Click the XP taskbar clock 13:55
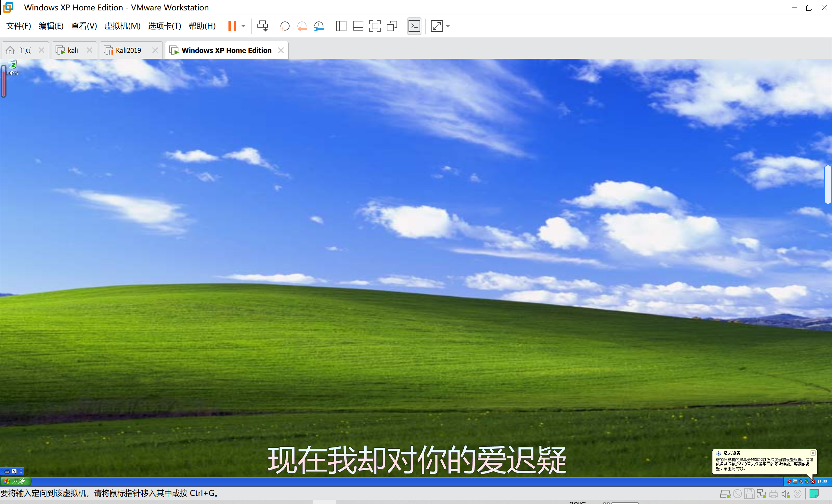 click(822, 482)
